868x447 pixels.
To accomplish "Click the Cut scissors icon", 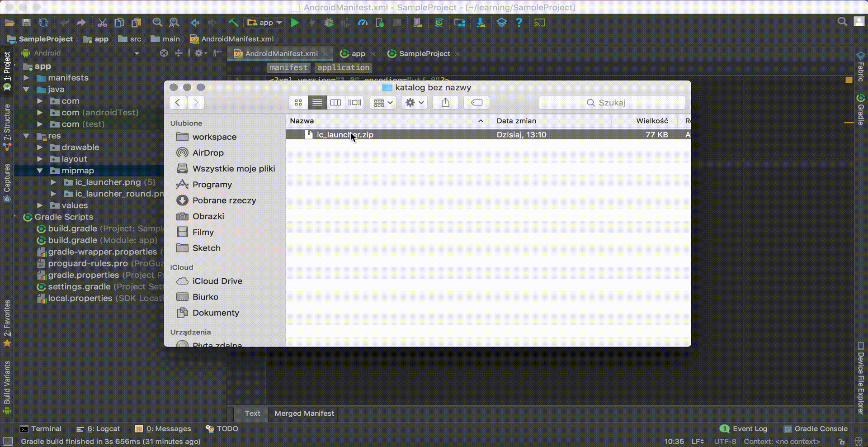I will point(102,23).
